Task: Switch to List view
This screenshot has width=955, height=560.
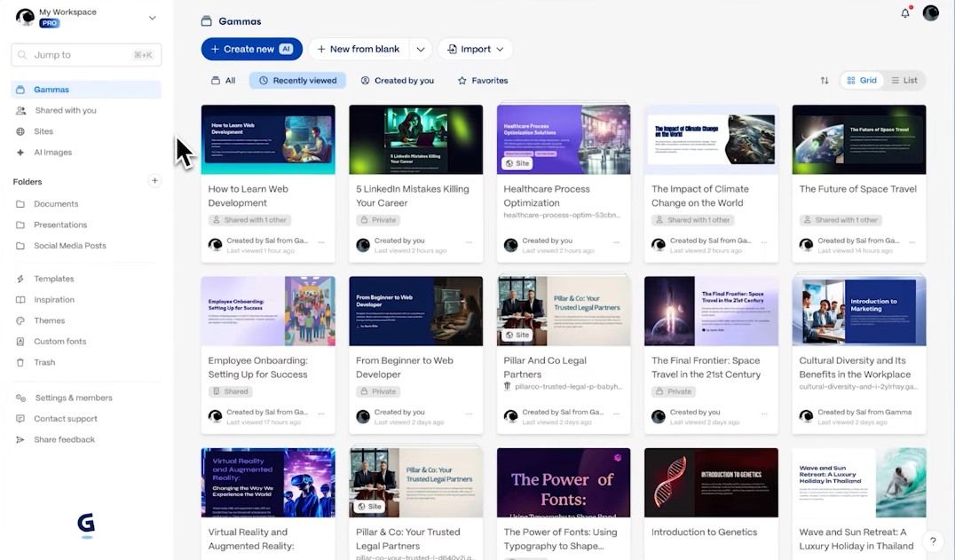Action: point(904,81)
